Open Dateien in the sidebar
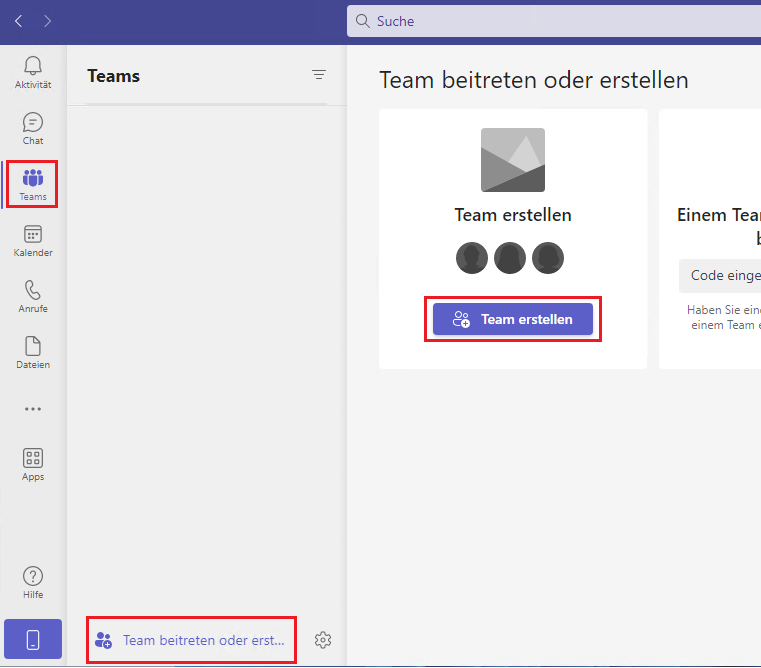761x668 pixels. [33, 352]
